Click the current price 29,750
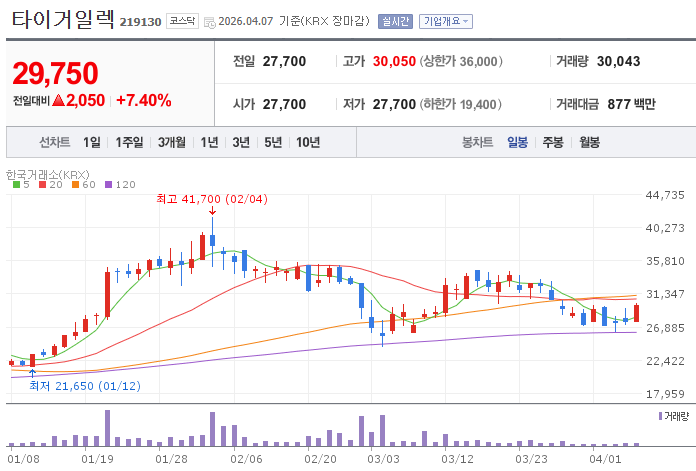The height and width of the screenshot is (471, 696). tap(55, 73)
